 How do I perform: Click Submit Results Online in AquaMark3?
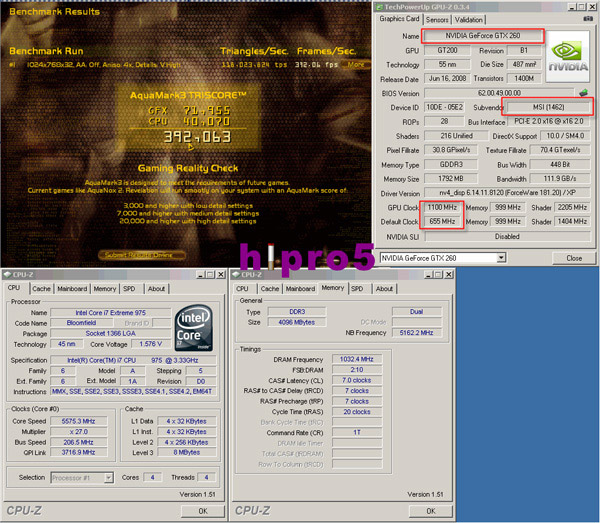[x=142, y=255]
